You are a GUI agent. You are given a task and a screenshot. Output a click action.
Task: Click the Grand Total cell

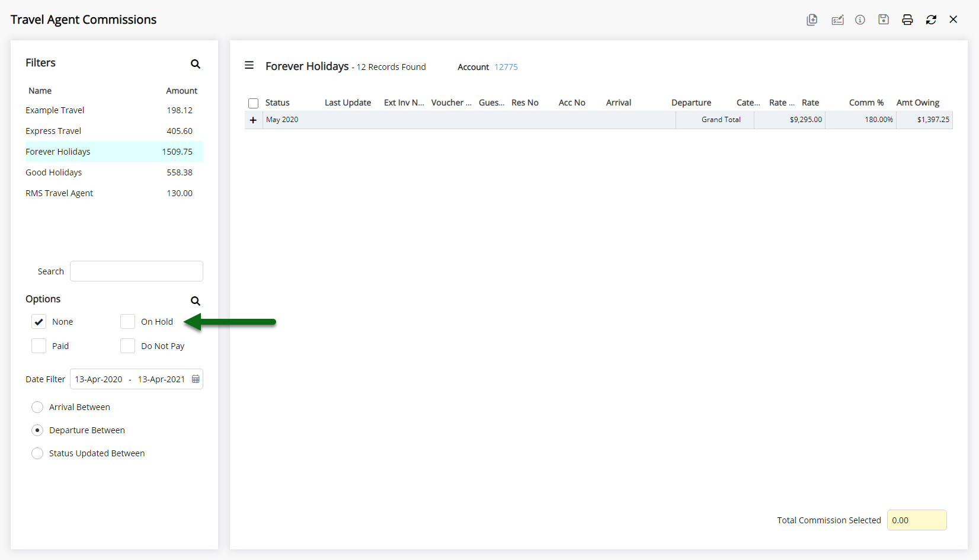coord(715,120)
